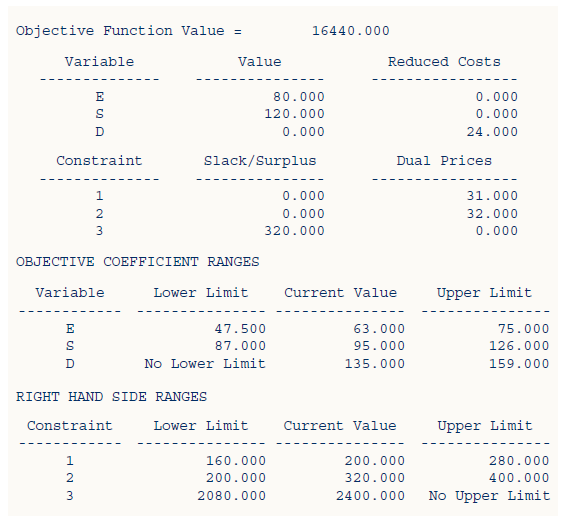Select slack value 320.000 for constraint 3
This screenshot has width=569, height=524.
(294, 231)
